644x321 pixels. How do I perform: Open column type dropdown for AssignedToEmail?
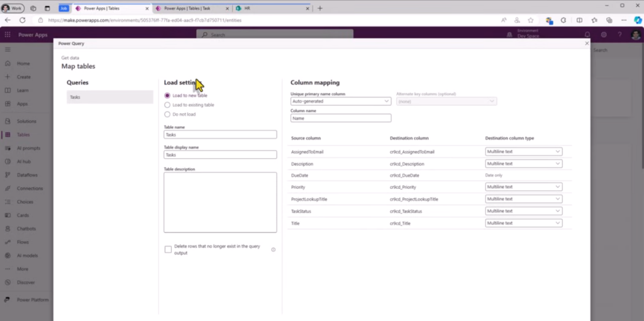tap(524, 152)
